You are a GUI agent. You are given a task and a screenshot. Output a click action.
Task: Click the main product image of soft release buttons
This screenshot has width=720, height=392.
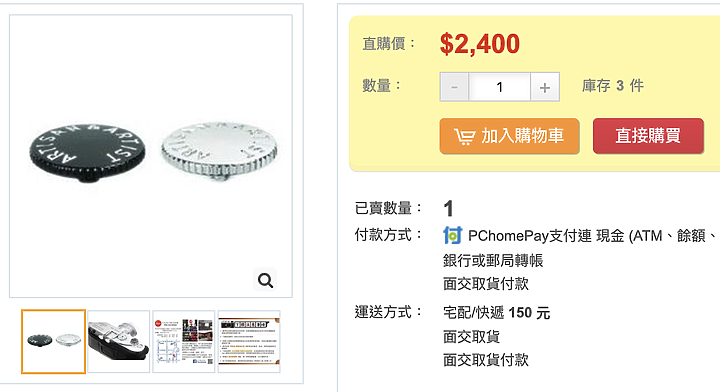click(151, 156)
